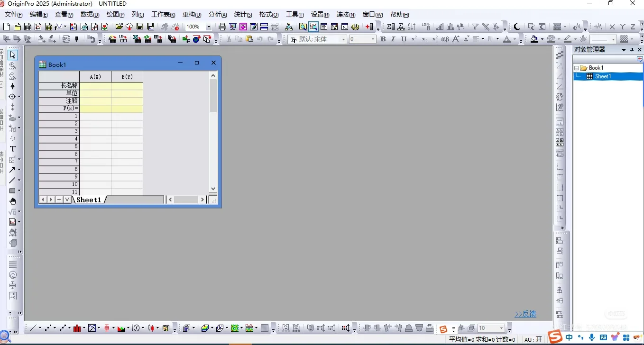Click the Book1 vertical scrollbar down arrow
Image resolution: width=644 pixels, height=345 pixels.
point(213,189)
